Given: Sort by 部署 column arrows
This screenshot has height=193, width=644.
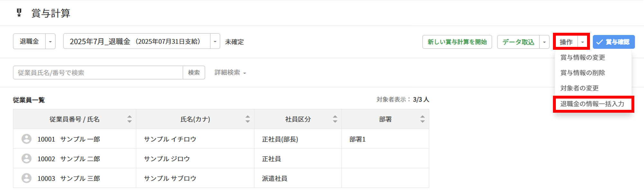Looking at the screenshot, I should (x=422, y=119).
